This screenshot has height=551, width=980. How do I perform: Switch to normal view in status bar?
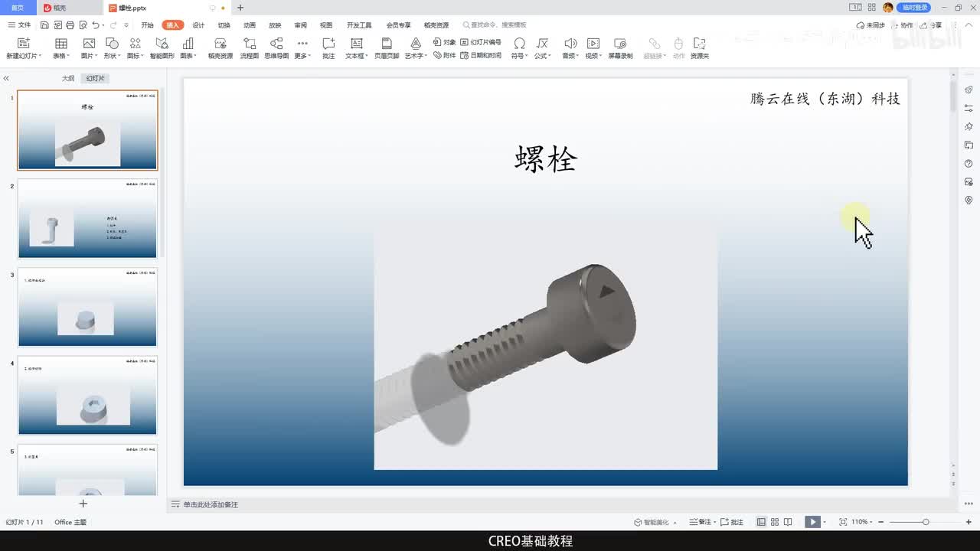[761, 522]
